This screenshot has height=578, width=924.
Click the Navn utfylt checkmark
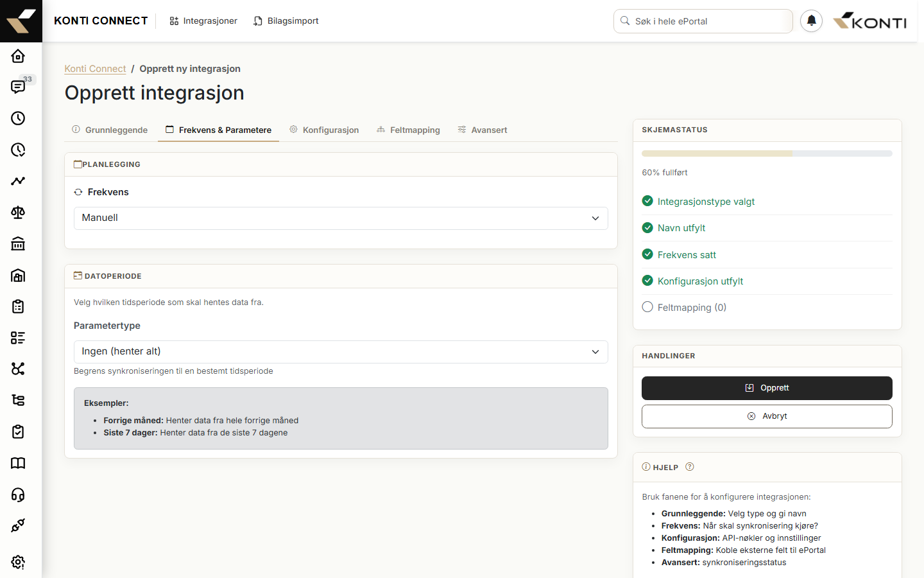pyautogui.click(x=647, y=227)
